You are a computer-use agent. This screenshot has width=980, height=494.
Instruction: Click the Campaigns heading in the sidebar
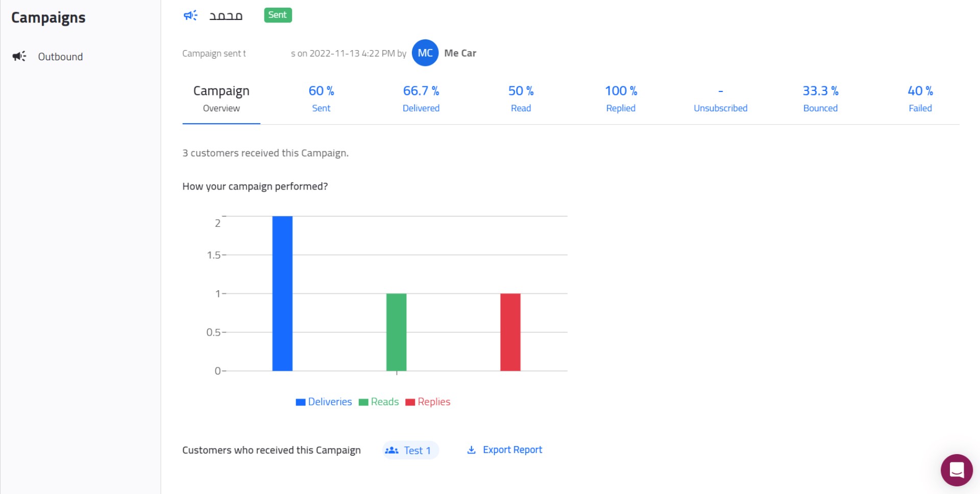click(x=47, y=17)
